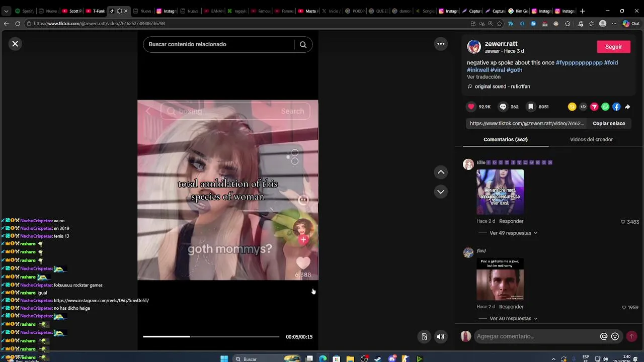Open more share options arrow
The height and width of the screenshot is (362, 644).
tap(627, 107)
